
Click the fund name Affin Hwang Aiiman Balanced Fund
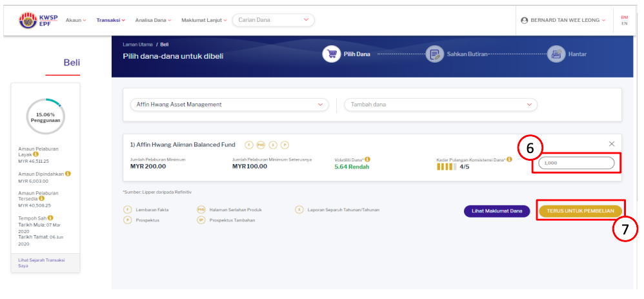(x=183, y=145)
